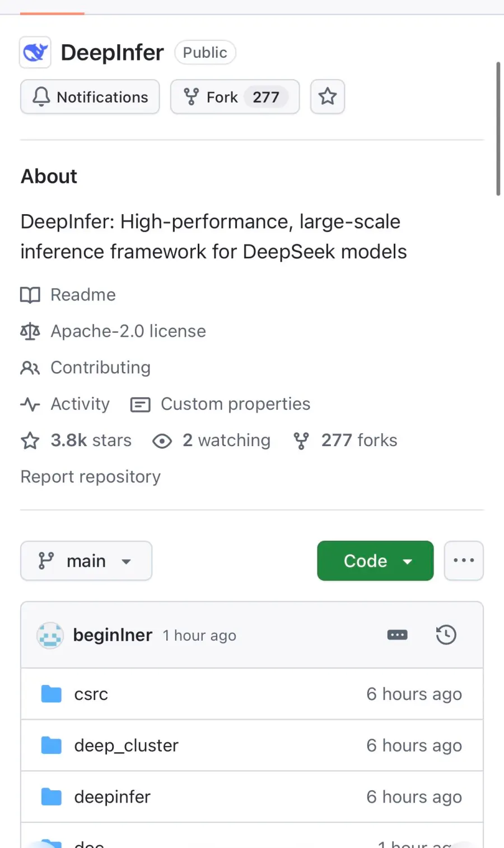The height and width of the screenshot is (848, 504).
Task: Click the folder icon beside csrc
Action: coord(52,694)
